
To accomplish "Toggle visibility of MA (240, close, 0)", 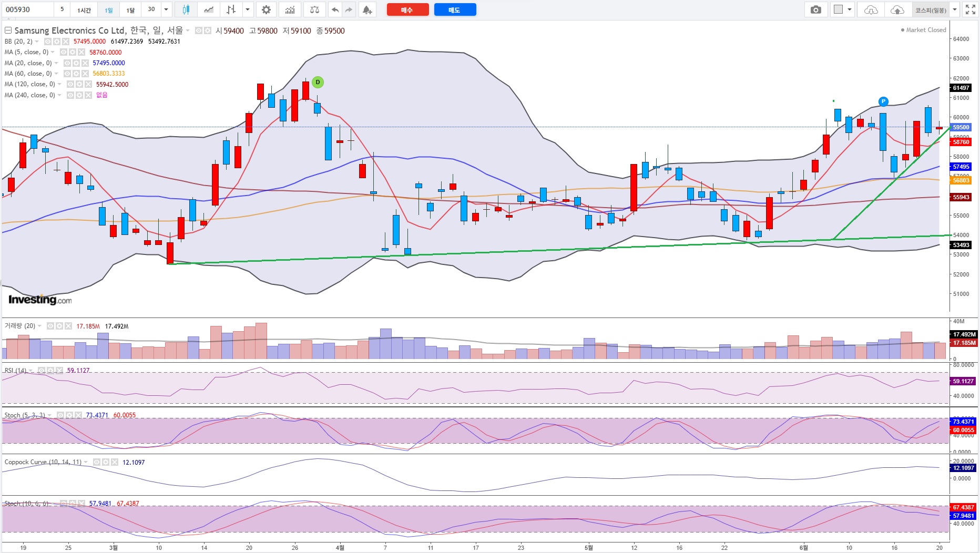I will [x=70, y=95].
